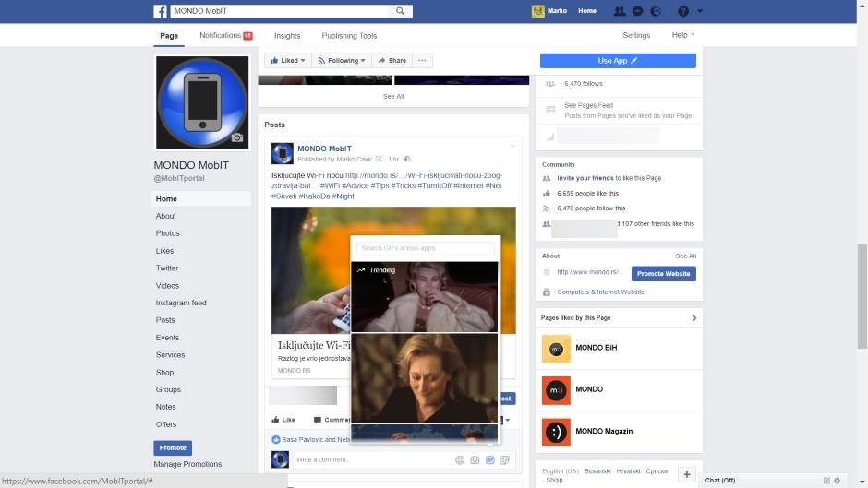
Task: Click the post options chevron on MONDO MobIT post
Action: (x=512, y=147)
